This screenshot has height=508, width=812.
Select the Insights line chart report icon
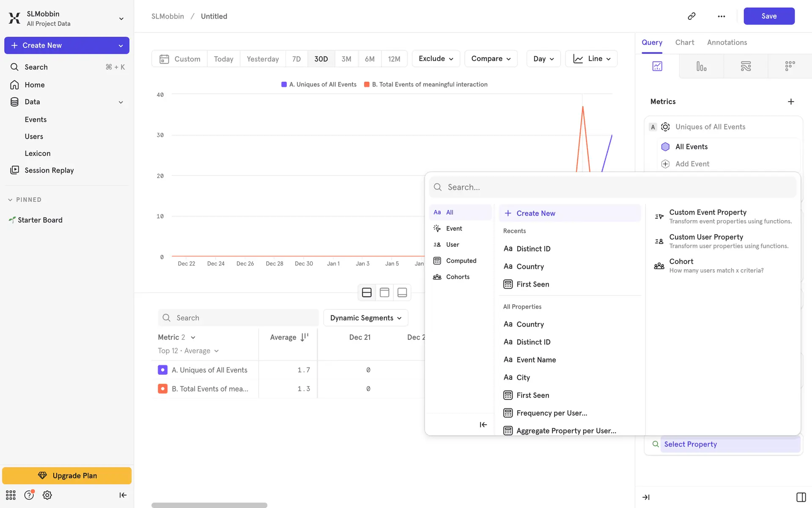[657, 66]
